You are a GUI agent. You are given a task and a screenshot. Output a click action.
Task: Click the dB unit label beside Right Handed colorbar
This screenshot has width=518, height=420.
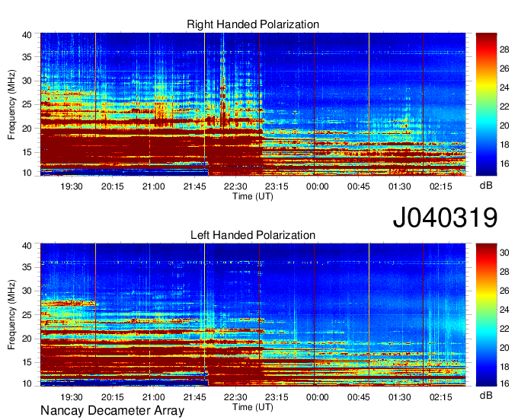pos(486,186)
